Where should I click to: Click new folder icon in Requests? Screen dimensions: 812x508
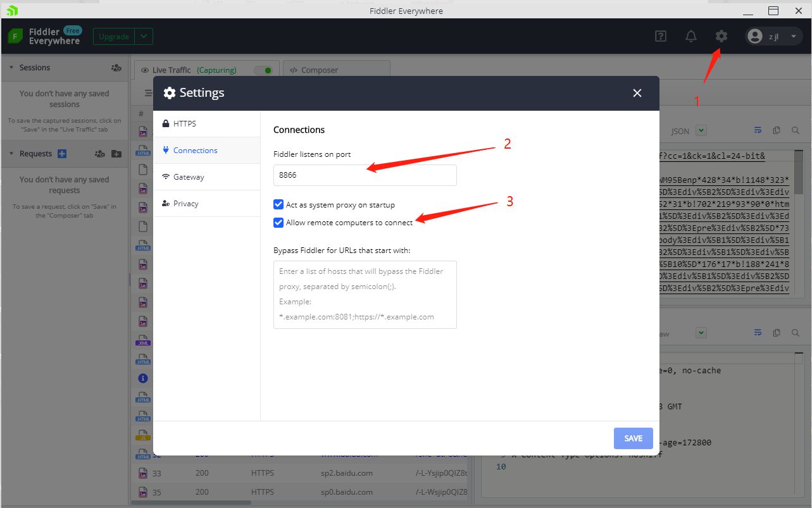(116, 154)
